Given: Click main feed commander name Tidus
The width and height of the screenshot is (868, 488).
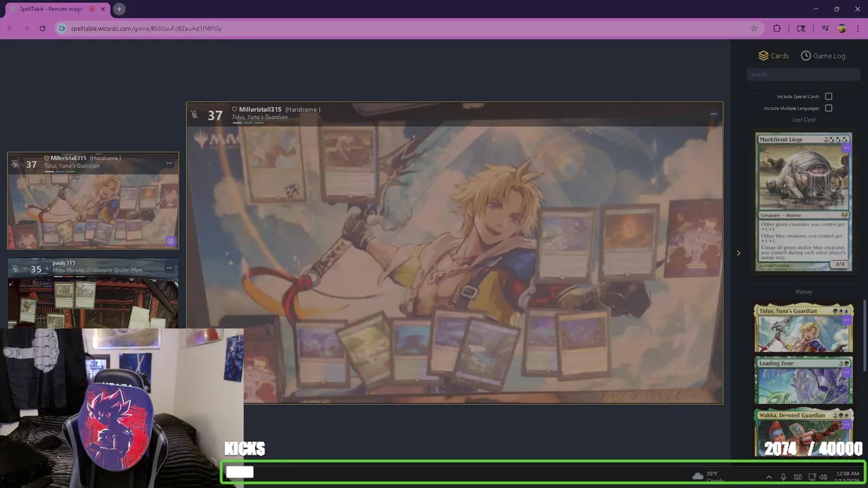Looking at the screenshot, I should pyautogui.click(x=260, y=117).
